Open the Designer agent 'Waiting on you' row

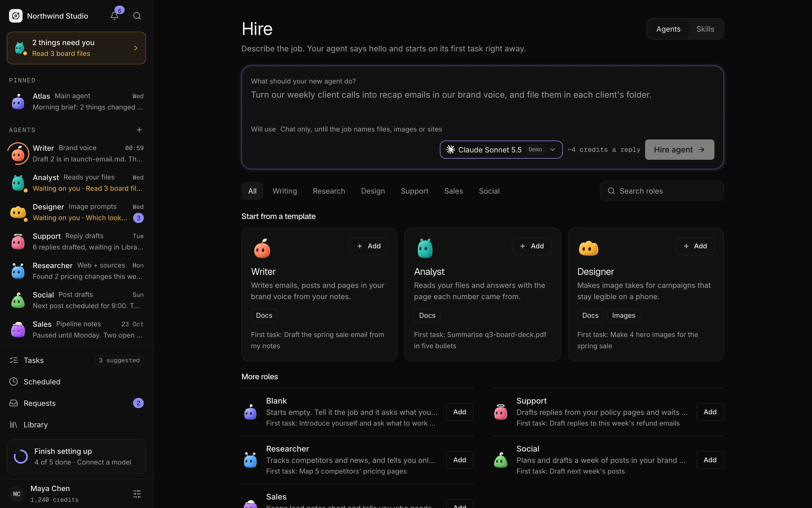click(77, 212)
